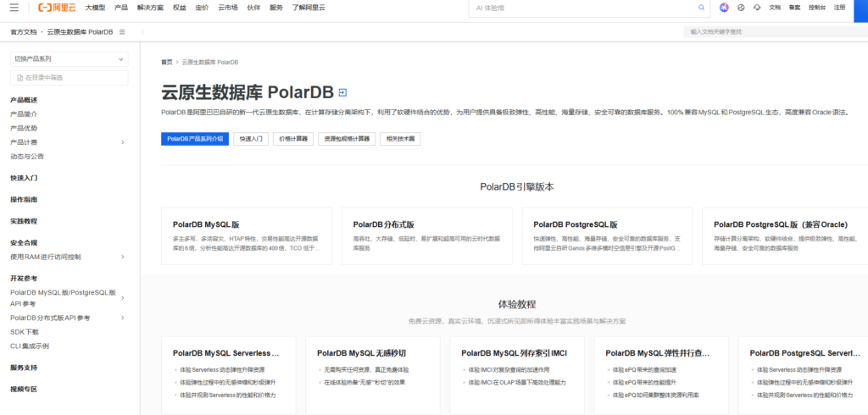Click 注册 sign-up link
This screenshot has height=415, width=868.
click(840, 8)
